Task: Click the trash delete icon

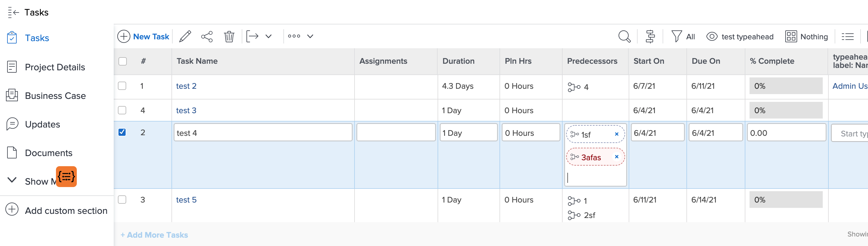Action: (x=229, y=36)
